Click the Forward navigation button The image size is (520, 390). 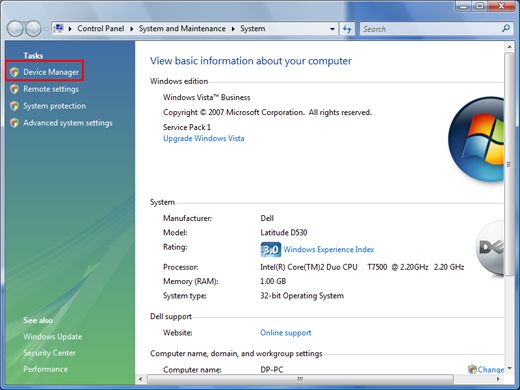33,29
